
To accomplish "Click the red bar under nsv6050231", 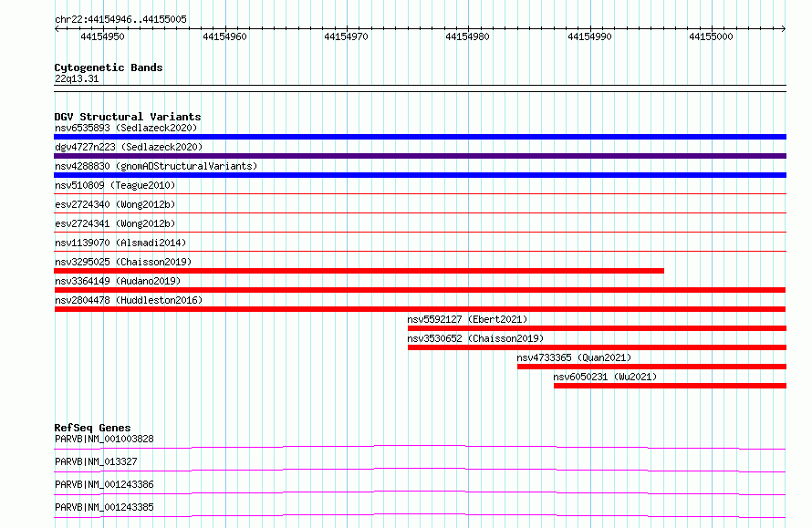I will point(670,386).
